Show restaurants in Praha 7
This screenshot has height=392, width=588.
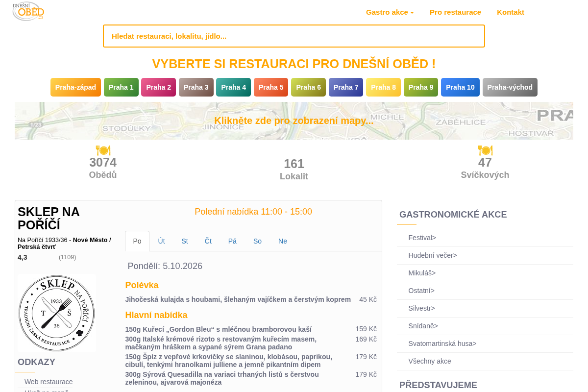(x=346, y=87)
